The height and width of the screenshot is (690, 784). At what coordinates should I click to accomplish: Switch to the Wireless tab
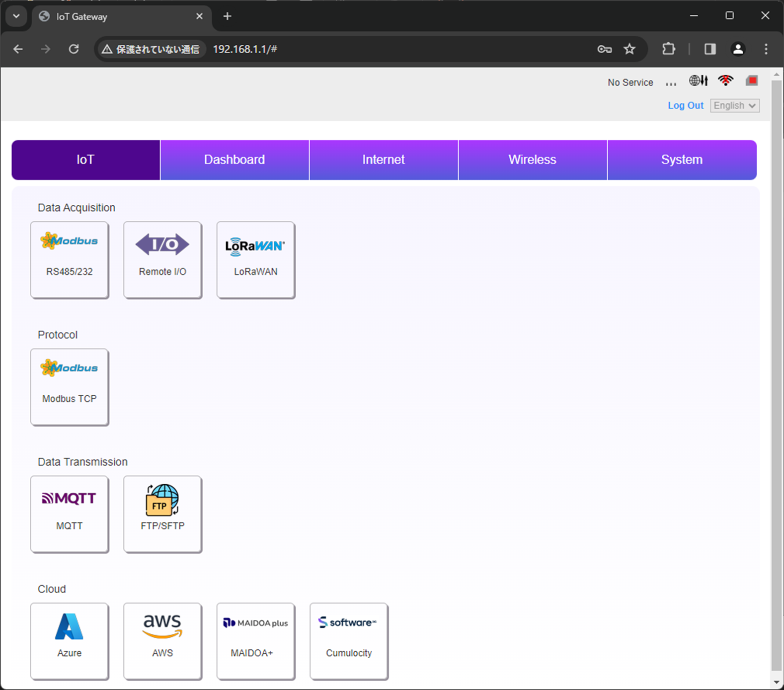(x=532, y=160)
